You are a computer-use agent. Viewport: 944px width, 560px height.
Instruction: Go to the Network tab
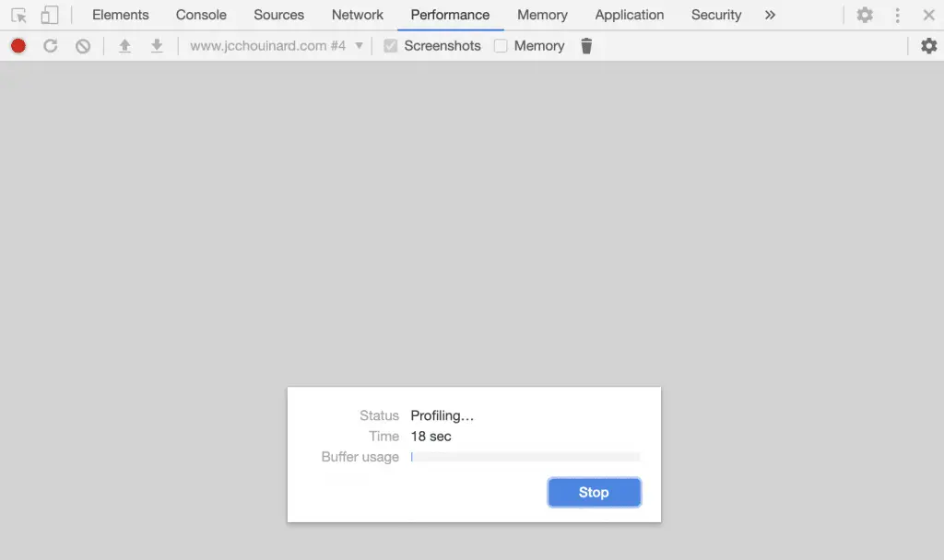357,15
